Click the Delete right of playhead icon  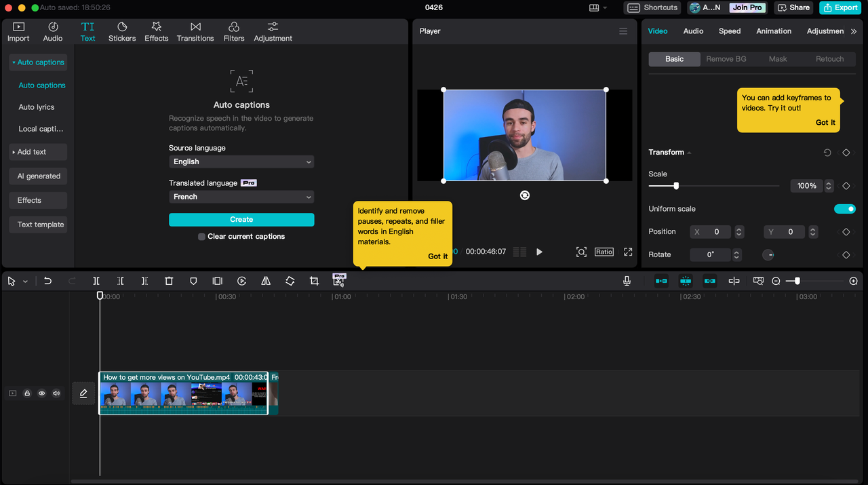[144, 281]
